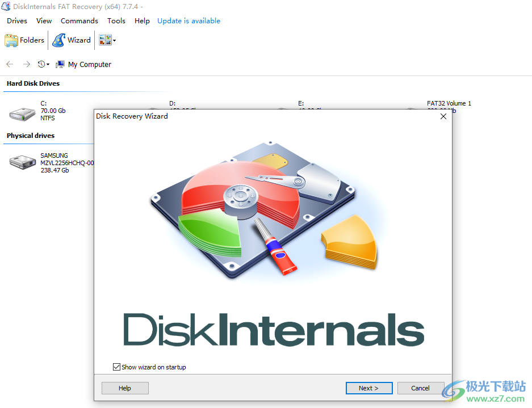Select the SAMSUNG MZVL2256HCHQ drive label
The height and width of the screenshot is (408, 532).
67,163
